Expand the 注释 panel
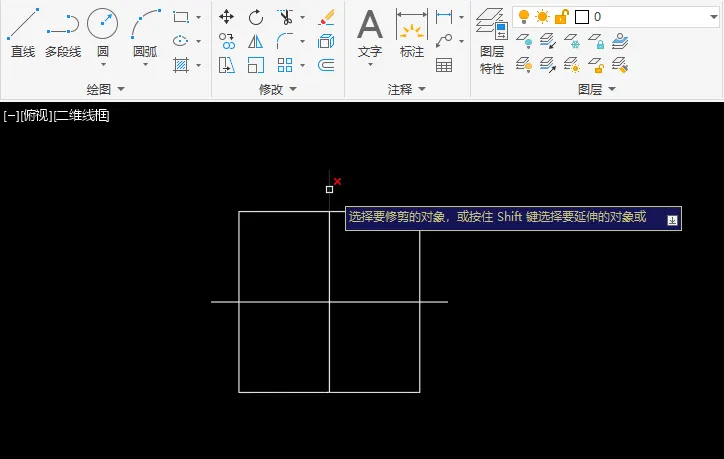The height and width of the screenshot is (459, 724). 406,89
